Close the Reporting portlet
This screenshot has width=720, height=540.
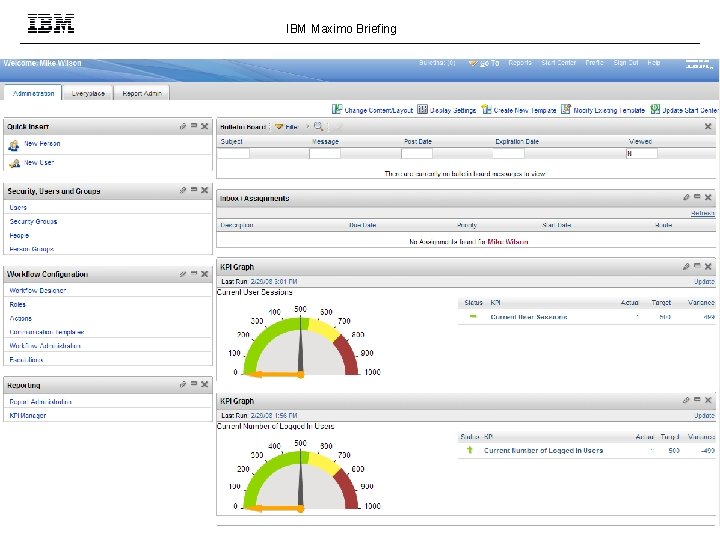tap(204, 384)
